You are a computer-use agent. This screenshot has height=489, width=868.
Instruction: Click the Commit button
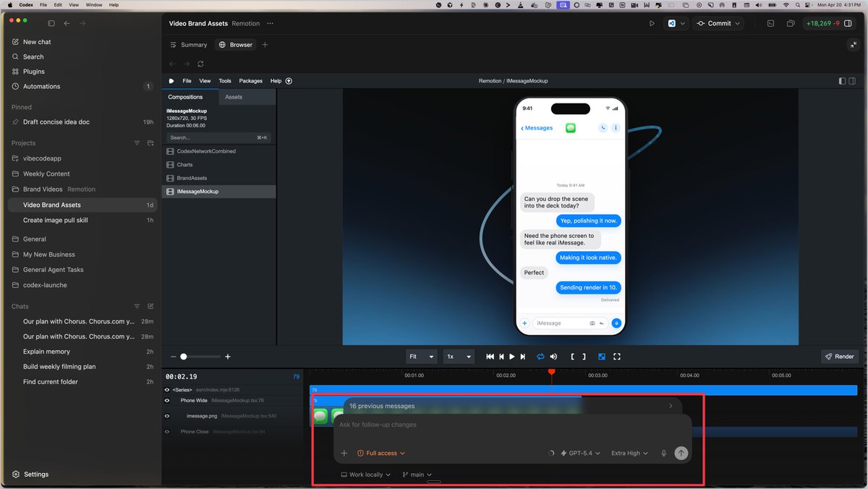tap(718, 23)
